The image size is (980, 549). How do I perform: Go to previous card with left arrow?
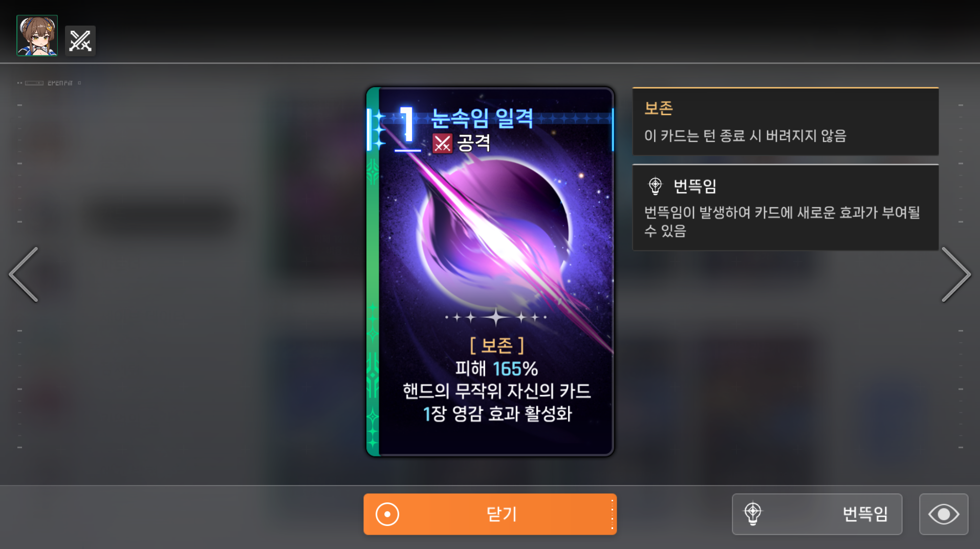[x=24, y=275]
